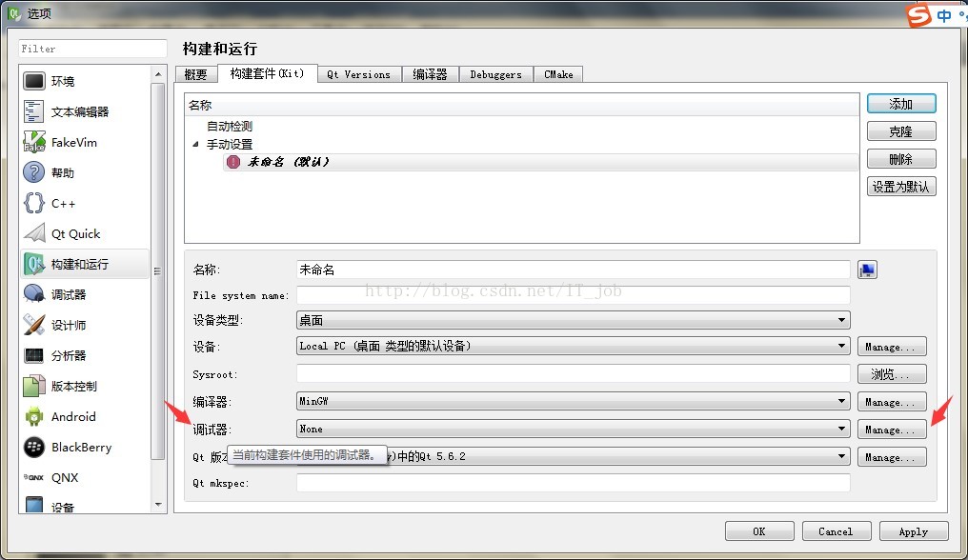This screenshot has height=560, width=968.
Task: Select the 自动检测 tree row
Action: [230, 126]
